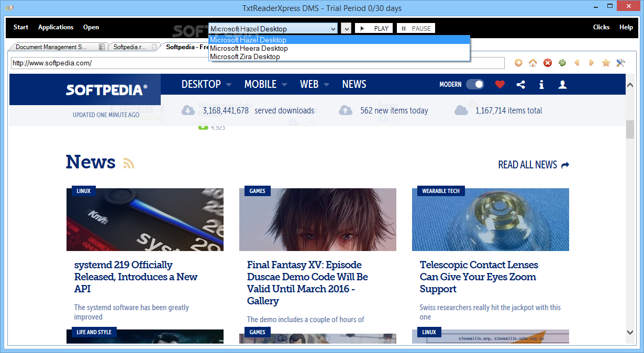The width and height of the screenshot is (644, 353).
Task: Click the page icon on Softpedia.r tab
Action: (x=154, y=47)
